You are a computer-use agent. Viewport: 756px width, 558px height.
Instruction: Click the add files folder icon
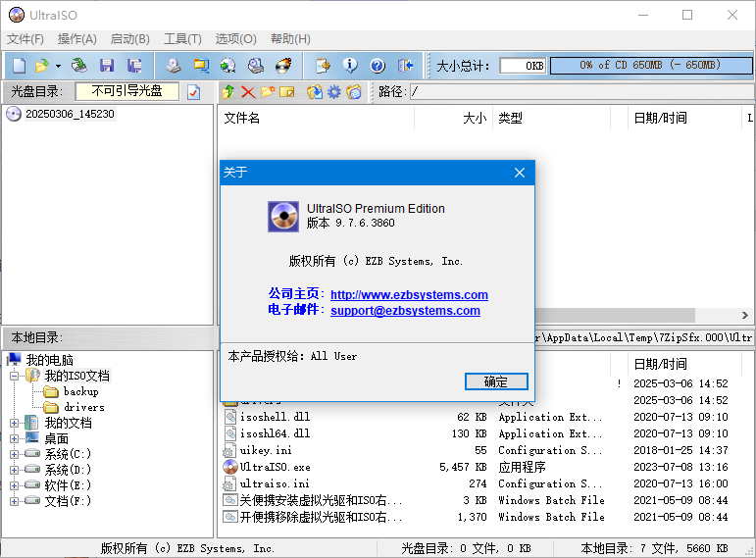315,91
